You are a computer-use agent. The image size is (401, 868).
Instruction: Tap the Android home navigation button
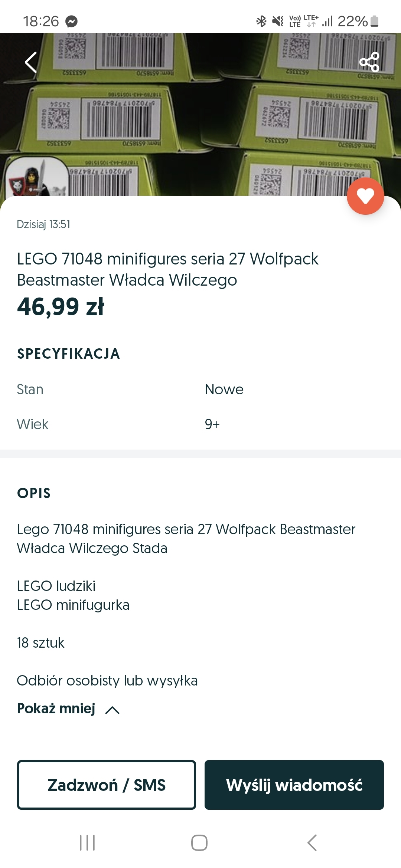(x=199, y=842)
